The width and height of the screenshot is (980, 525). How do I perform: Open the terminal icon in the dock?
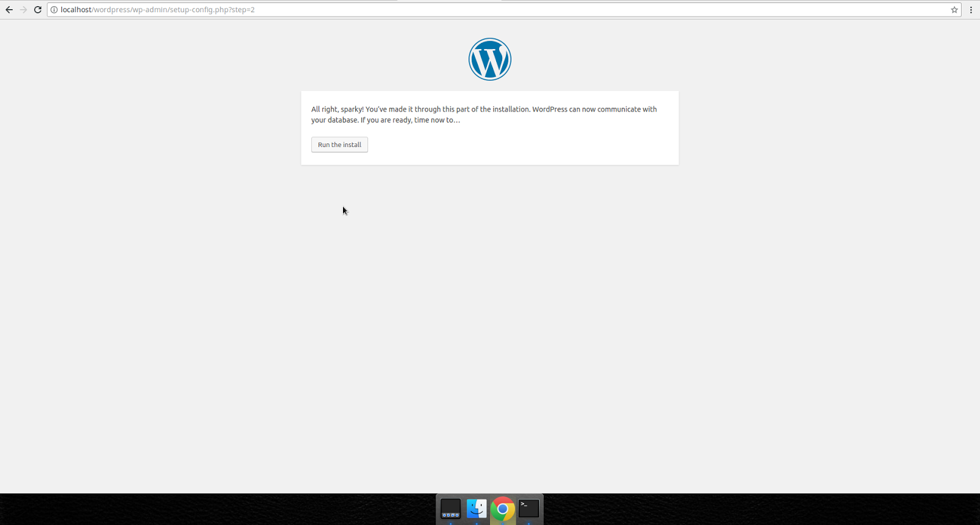(529, 508)
